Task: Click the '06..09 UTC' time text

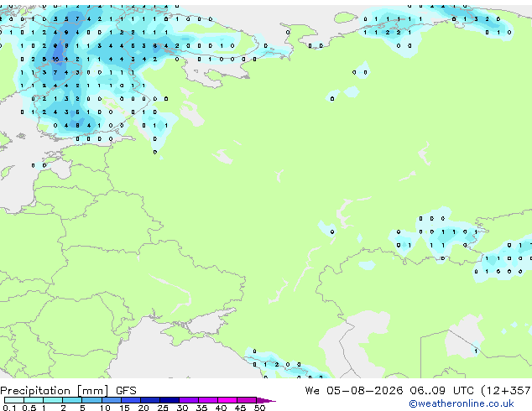Action: coord(441,391)
